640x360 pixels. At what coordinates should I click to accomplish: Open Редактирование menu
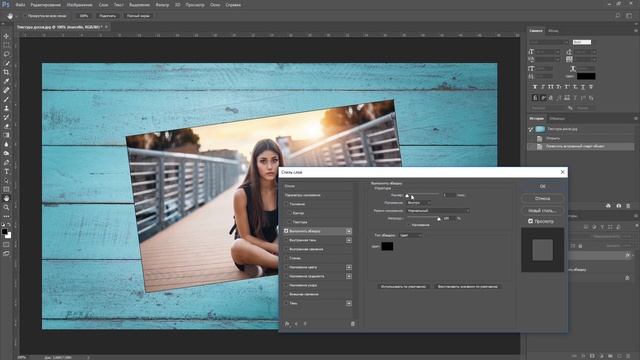(46, 5)
